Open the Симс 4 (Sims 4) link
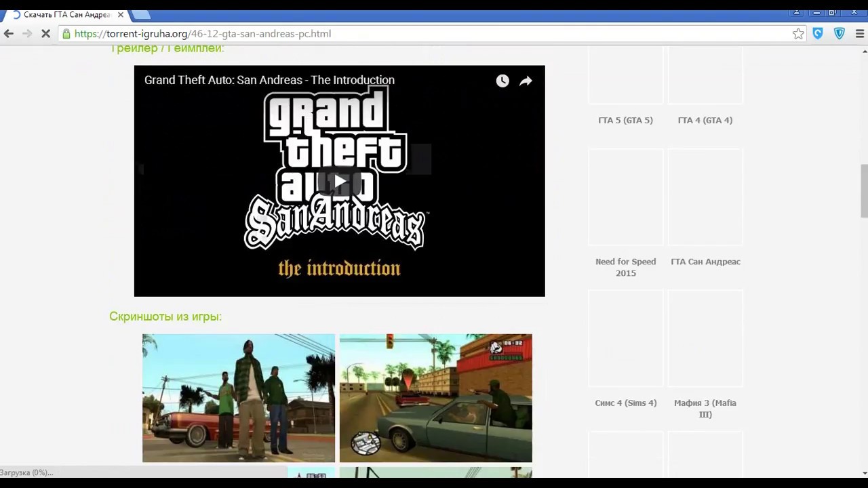868x488 pixels. (625, 403)
